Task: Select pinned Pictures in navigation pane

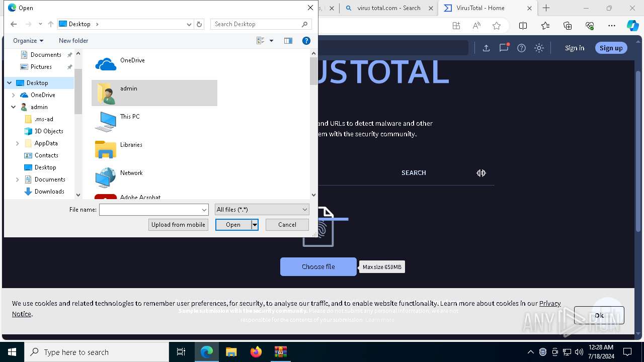Action: 41,67
